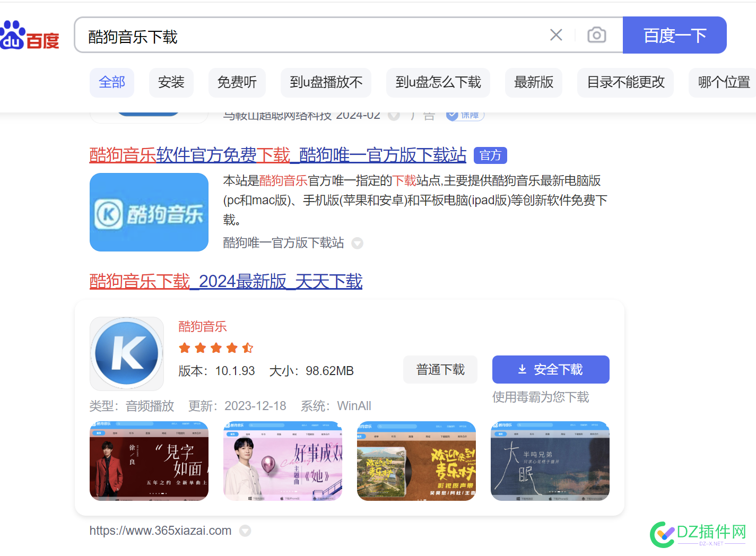This screenshot has height=556, width=756.
Task: Click the 保障 protection badge
Action: coord(464,115)
